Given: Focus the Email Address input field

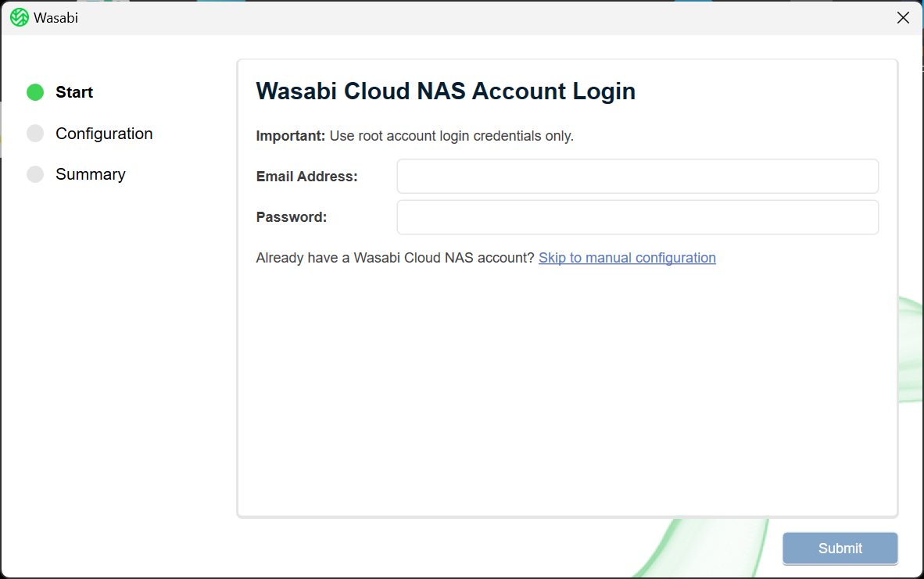Looking at the screenshot, I should pos(637,176).
